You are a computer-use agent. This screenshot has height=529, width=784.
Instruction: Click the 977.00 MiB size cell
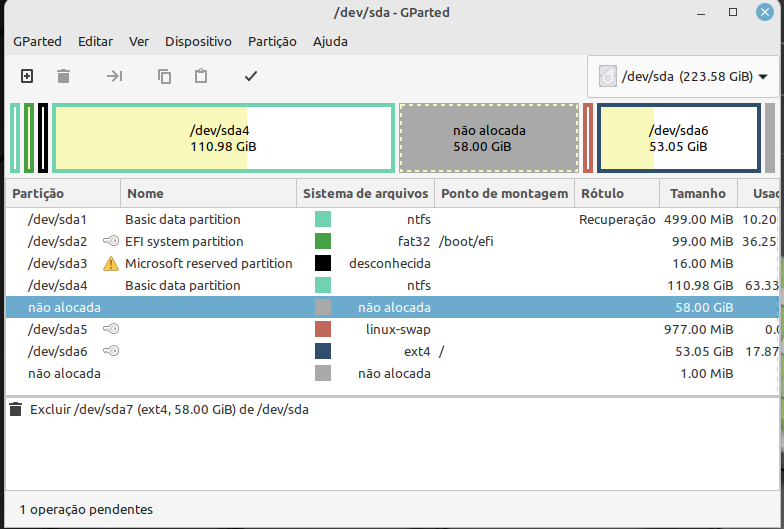tap(698, 330)
